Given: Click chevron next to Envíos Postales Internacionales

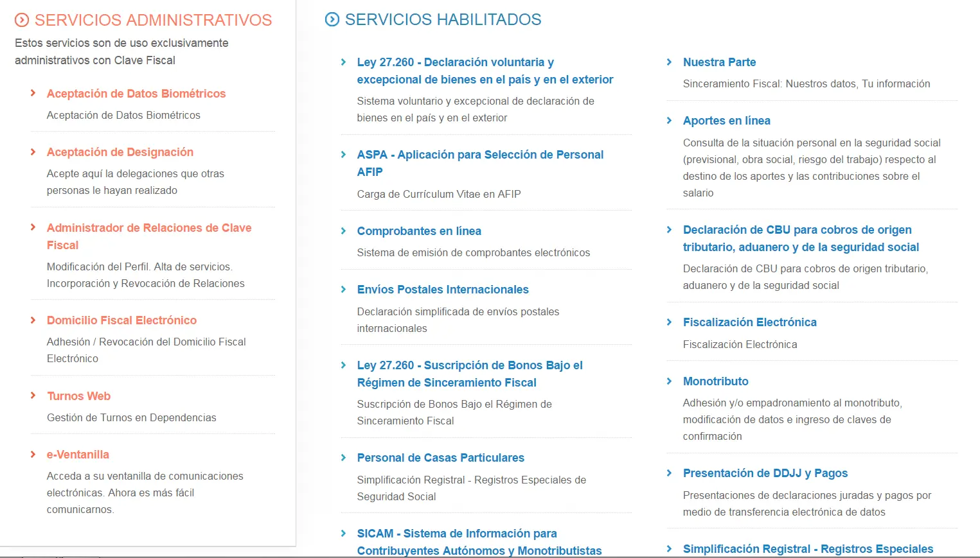Looking at the screenshot, I should [343, 289].
